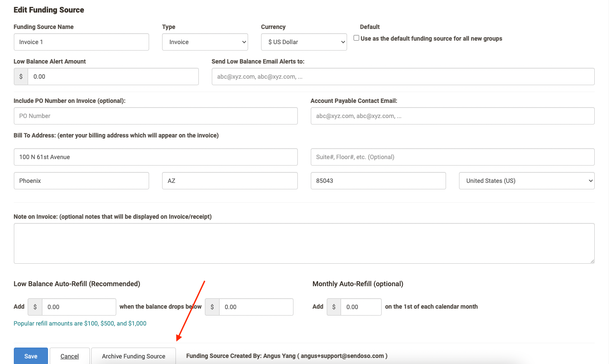609x364 pixels.
Task: Click the street address field 100 N 61st Avenue
Action: point(156,157)
